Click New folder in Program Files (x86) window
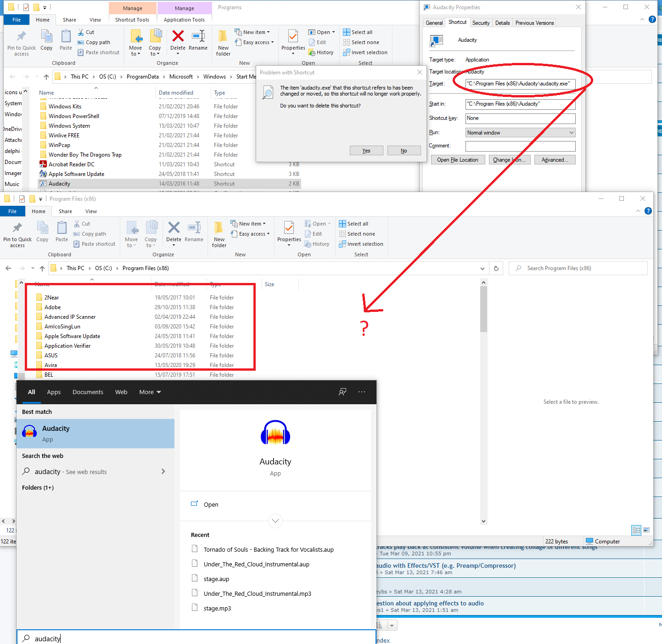This screenshot has width=662, height=644. (219, 235)
